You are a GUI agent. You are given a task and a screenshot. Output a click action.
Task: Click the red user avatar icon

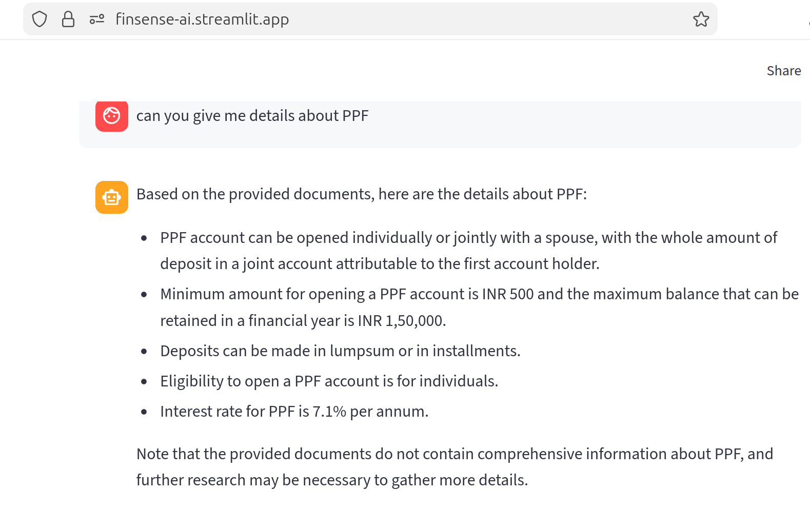coord(112,116)
